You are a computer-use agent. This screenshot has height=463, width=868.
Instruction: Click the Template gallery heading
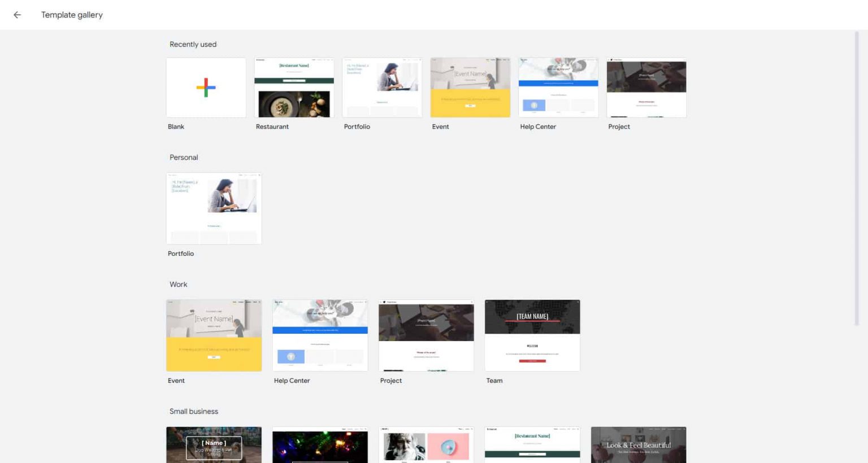click(72, 15)
